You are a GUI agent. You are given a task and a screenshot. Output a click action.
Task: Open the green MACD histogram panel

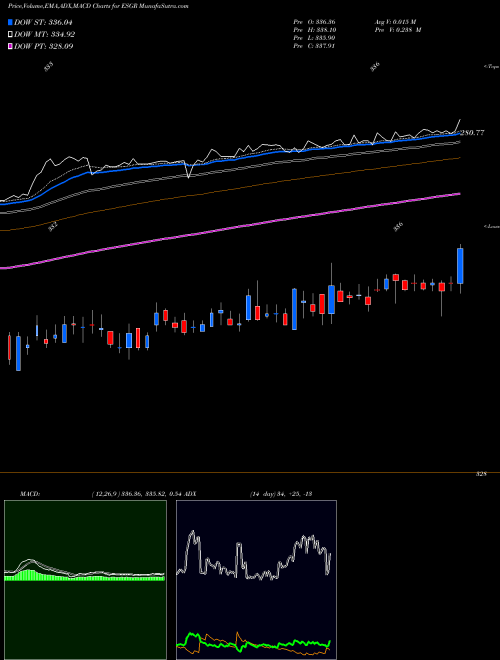(x=85, y=580)
